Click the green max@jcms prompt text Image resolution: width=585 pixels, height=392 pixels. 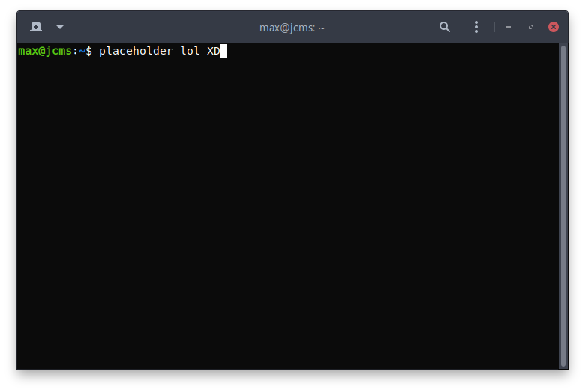45,51
